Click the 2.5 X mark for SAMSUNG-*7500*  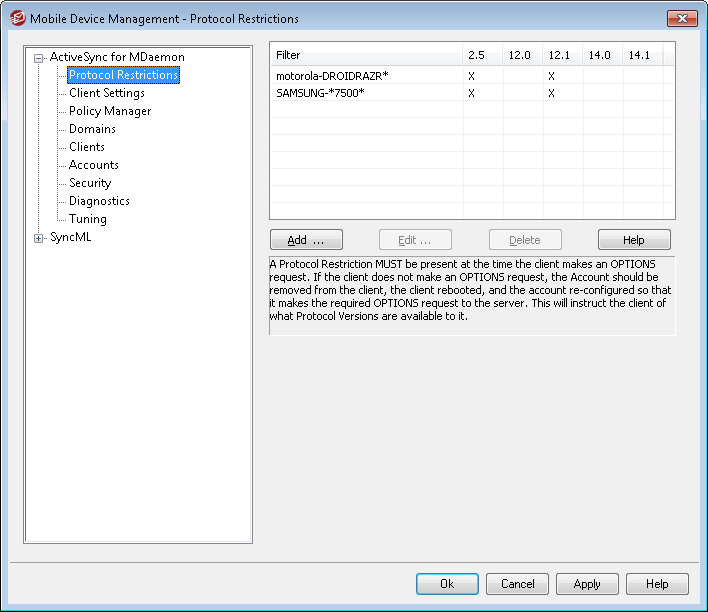coord(471,93)
